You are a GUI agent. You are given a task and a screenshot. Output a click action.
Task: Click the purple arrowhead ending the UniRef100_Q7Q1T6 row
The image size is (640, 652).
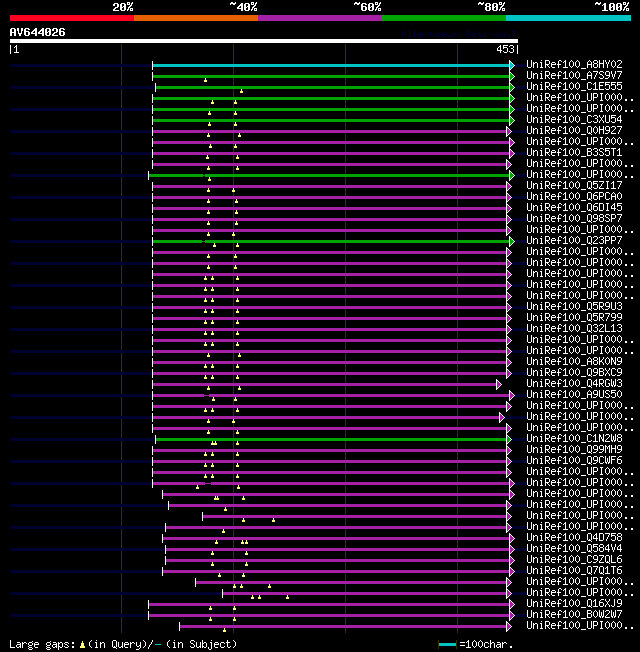(512, 571)
